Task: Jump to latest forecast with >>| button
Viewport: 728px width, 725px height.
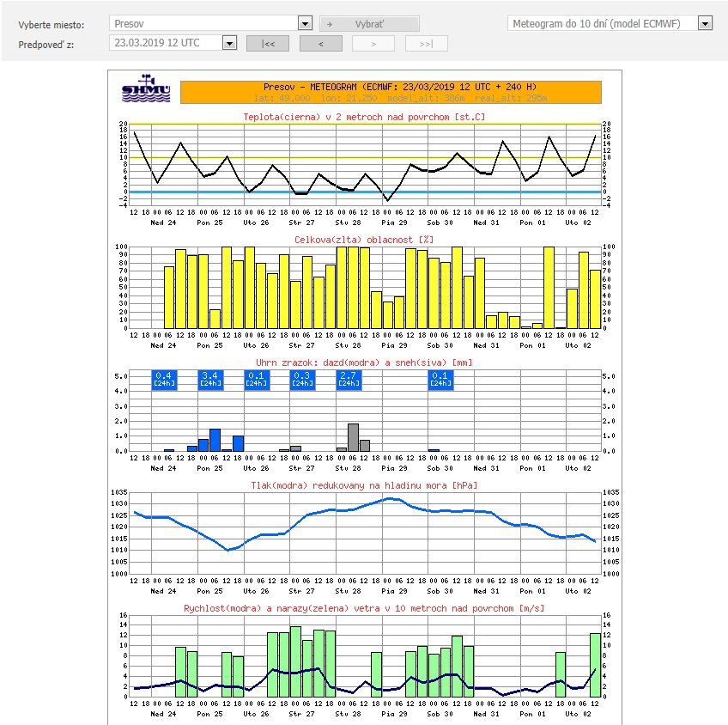Action: coord(426,43)
